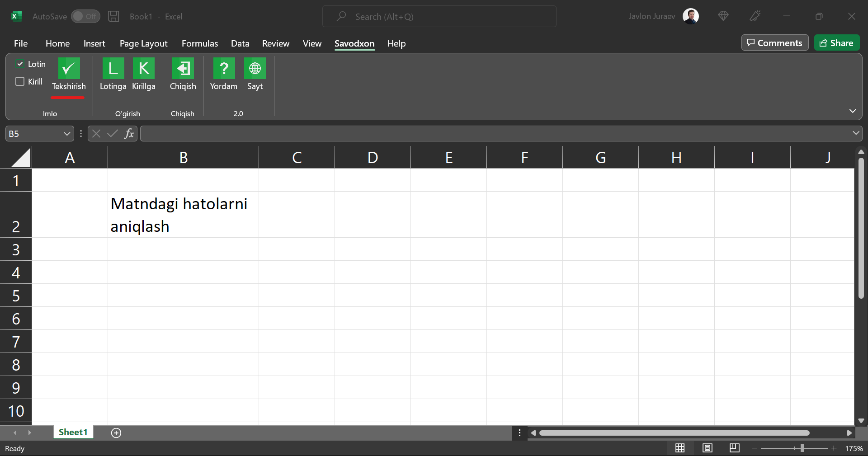Turn on the AutoSave toggle
This screenshot has height=456, width=868.
[x=85, y=17]
